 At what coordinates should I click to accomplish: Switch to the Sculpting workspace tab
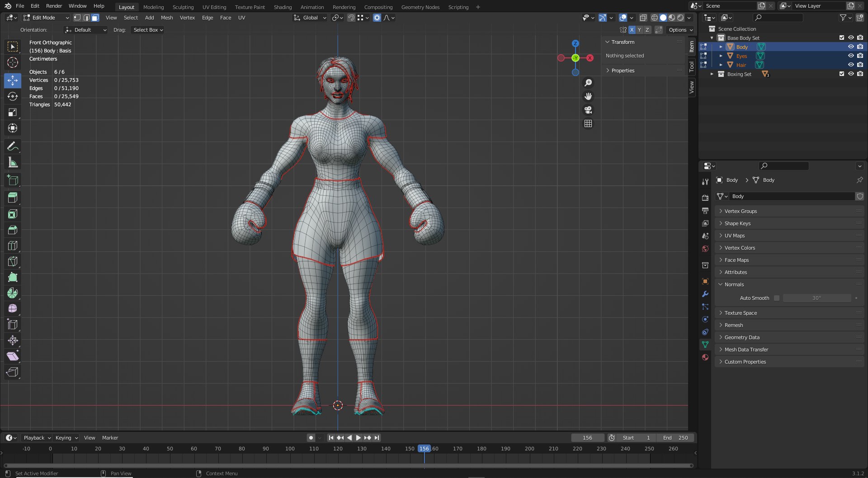(x=183, y=7)
